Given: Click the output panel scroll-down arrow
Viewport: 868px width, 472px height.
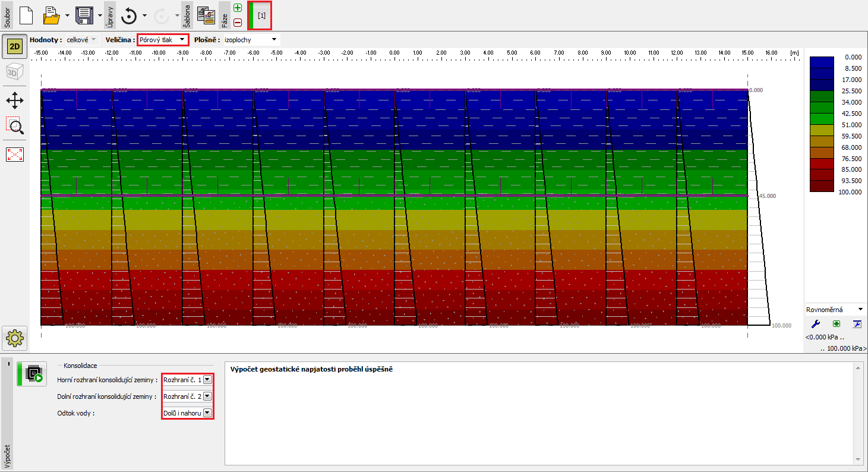Looking at the screenshot, I should (x=857, y=460).
